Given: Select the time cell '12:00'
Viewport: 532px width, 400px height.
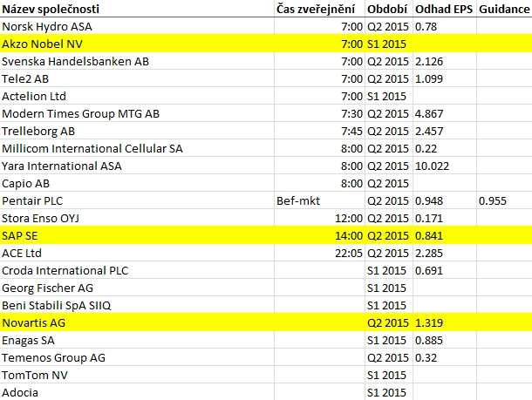Looking at the screenshot, I should (319, 219).
